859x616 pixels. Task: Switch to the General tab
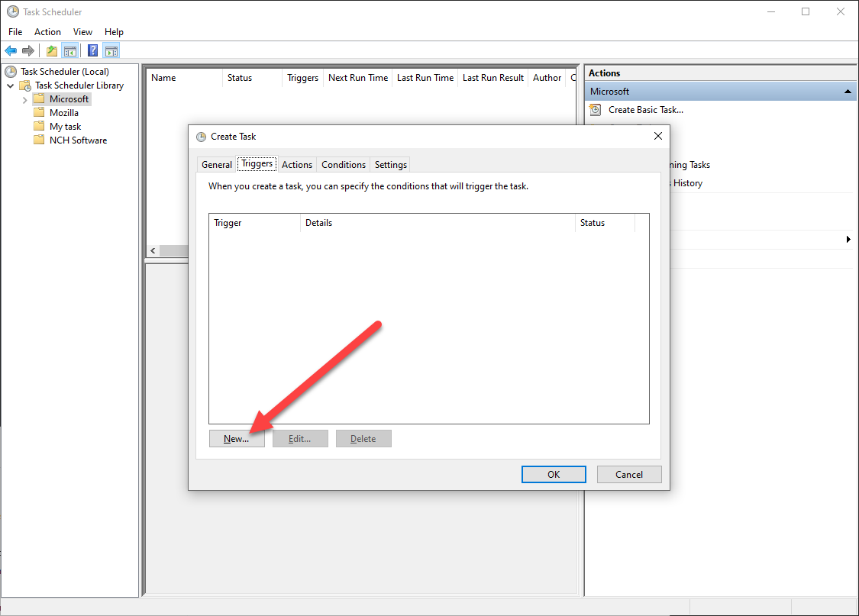pos(216,165)
